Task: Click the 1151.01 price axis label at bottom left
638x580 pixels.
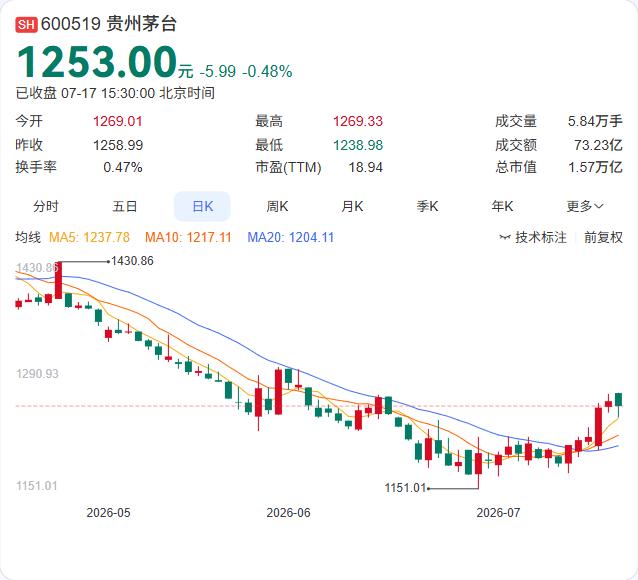Action: coord(37,486)
